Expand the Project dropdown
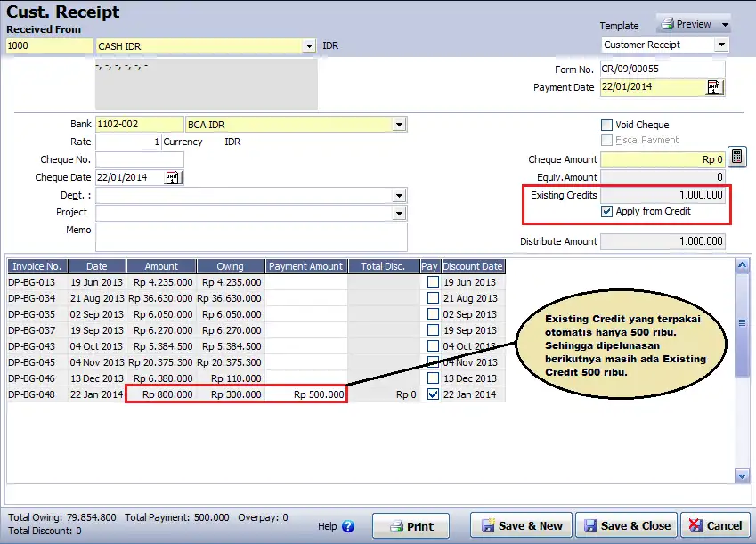 (x=399, y=213)
